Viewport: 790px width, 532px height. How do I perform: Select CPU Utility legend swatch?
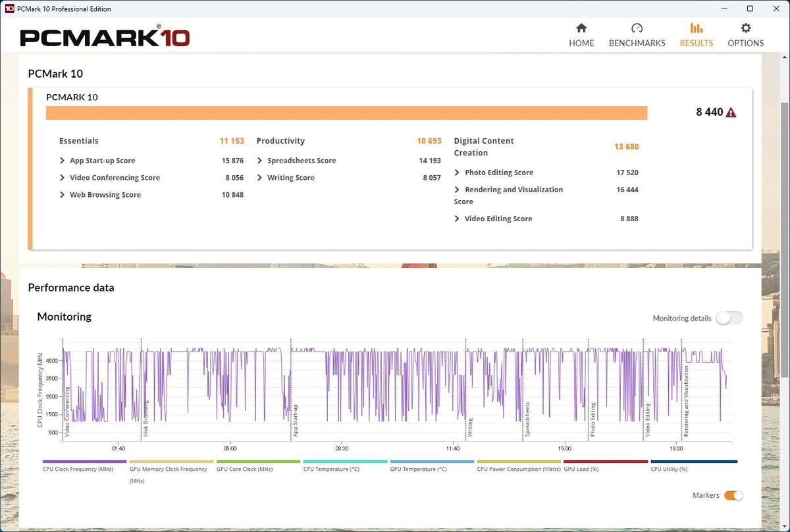[694, 462]
